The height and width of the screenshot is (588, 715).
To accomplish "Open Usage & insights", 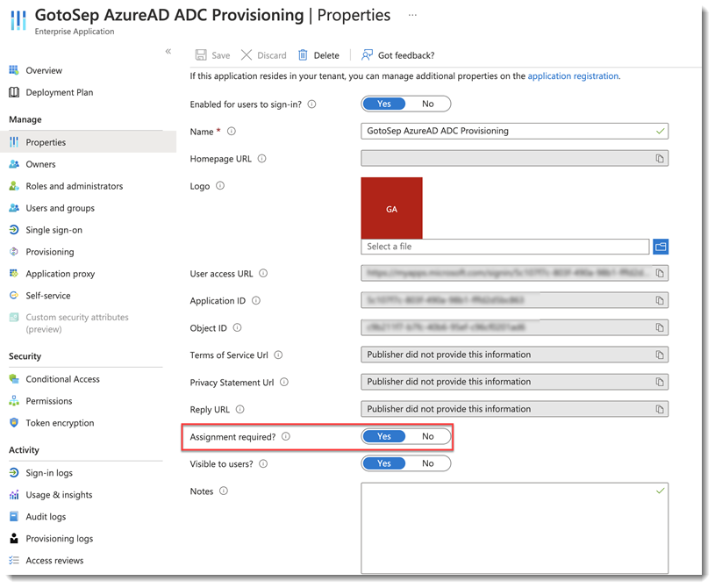I will (59, 495).
